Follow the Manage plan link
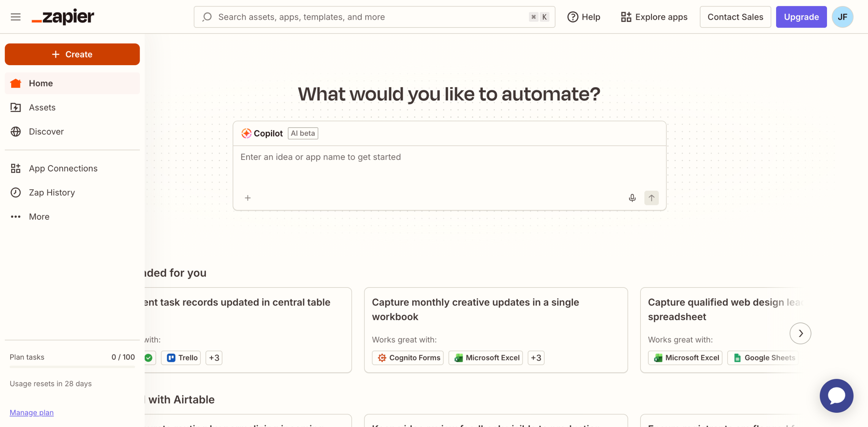The image size is (868, 427). [32, 412]
